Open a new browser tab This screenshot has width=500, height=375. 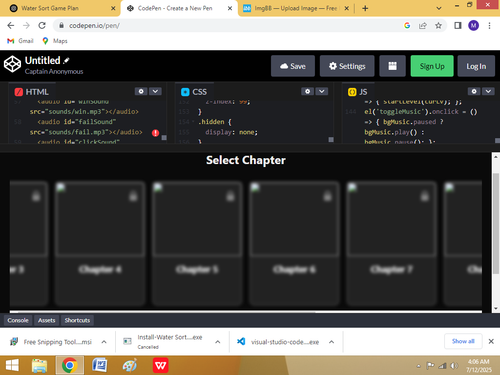point(365,8)
